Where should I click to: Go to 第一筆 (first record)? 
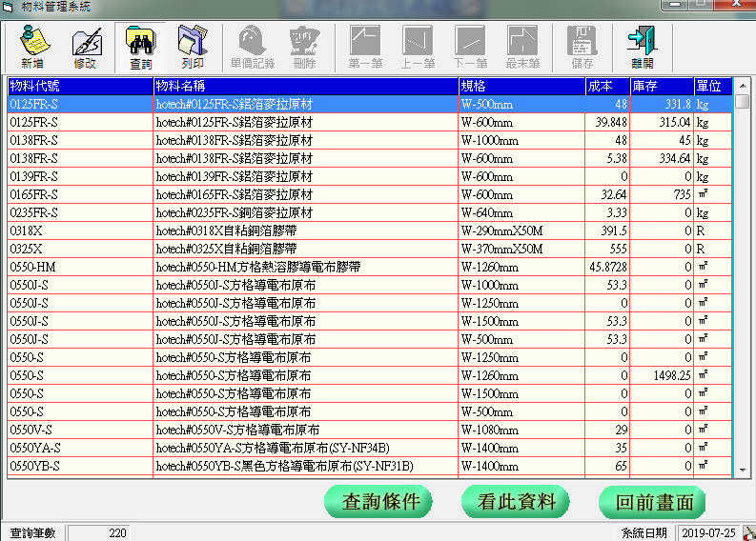(x=365, y=48)
